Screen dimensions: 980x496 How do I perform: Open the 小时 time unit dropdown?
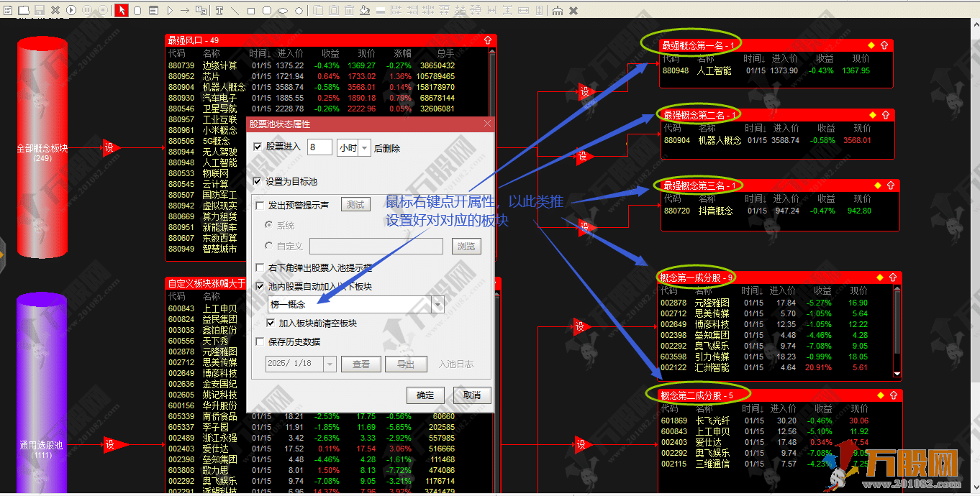(x=365, y=147)
